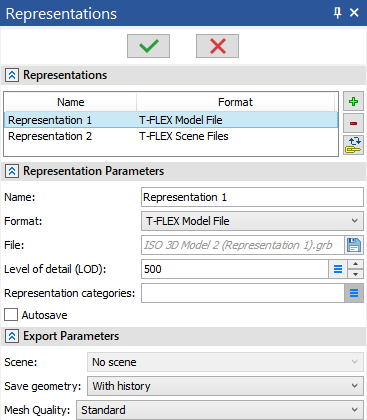Decrease the Level of detail value

[x=356, y=274]
